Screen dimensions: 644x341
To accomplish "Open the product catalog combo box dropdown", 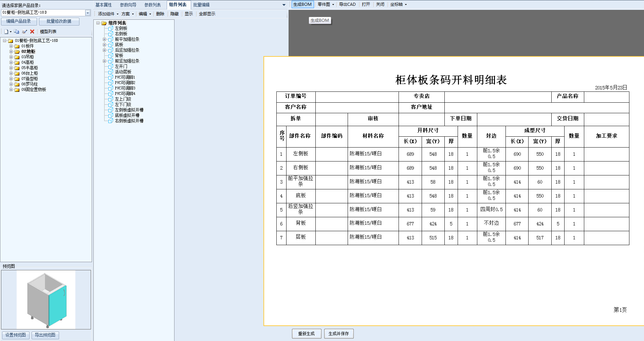I will 88,13.
